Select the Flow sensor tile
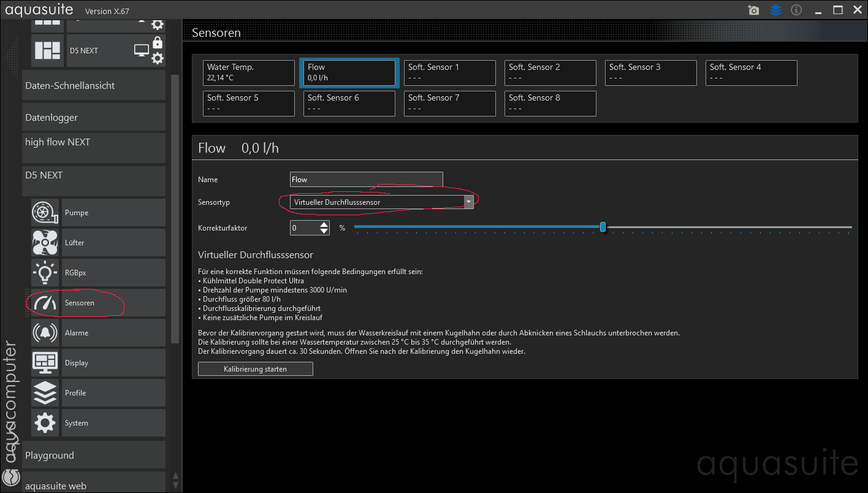The height and width of the screenshot is (493, 868). click(349, 72)
